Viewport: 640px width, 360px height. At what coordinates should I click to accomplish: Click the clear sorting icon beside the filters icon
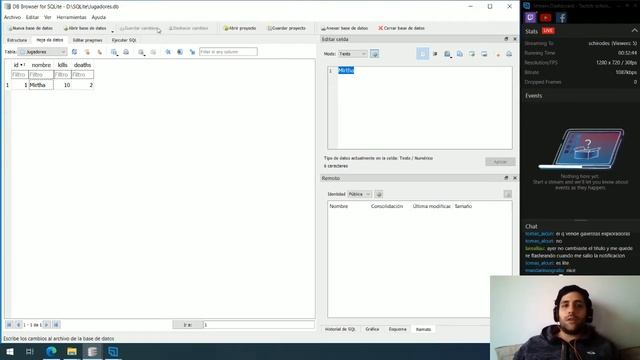(x=99, y=52)
